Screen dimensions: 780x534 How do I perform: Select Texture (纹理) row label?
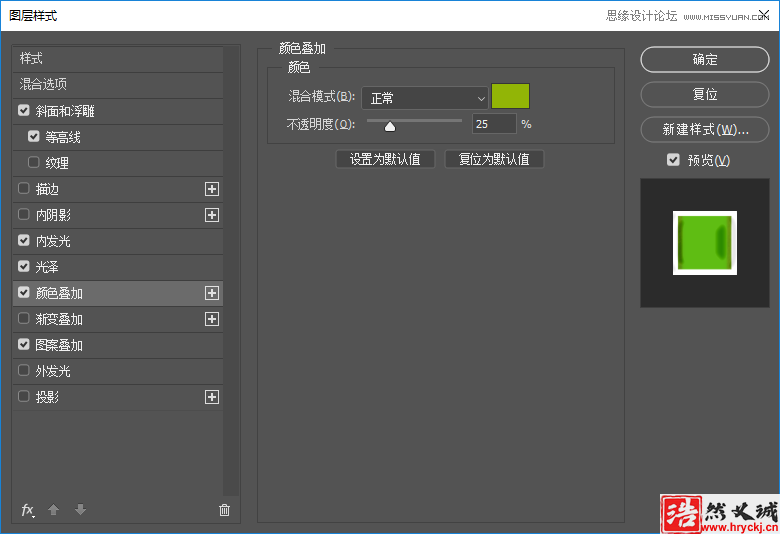pyautogui.click(x=57, y=163)
